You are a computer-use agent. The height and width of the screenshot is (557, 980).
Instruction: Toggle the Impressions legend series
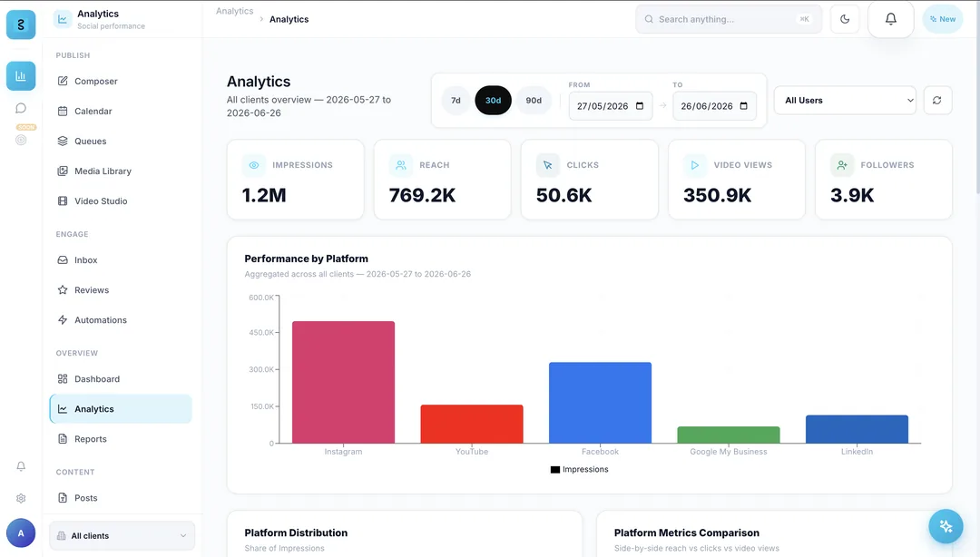[579, 470]
